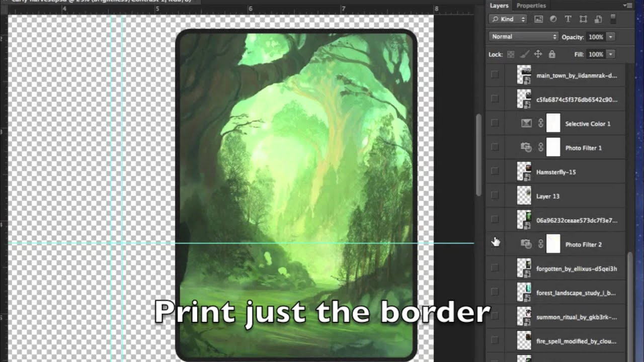Click the Fill 100% value field

click(x=596, y=54)
